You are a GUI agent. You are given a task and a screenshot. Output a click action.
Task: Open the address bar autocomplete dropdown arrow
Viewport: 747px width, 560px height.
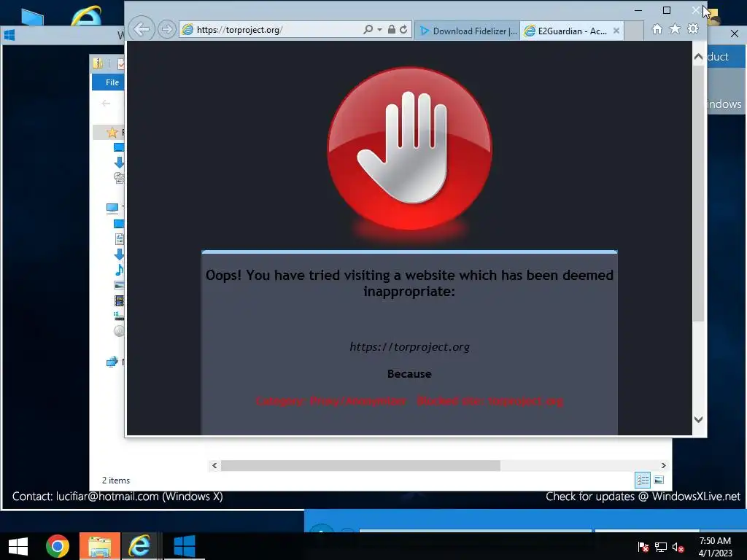(x=379, y=29)
